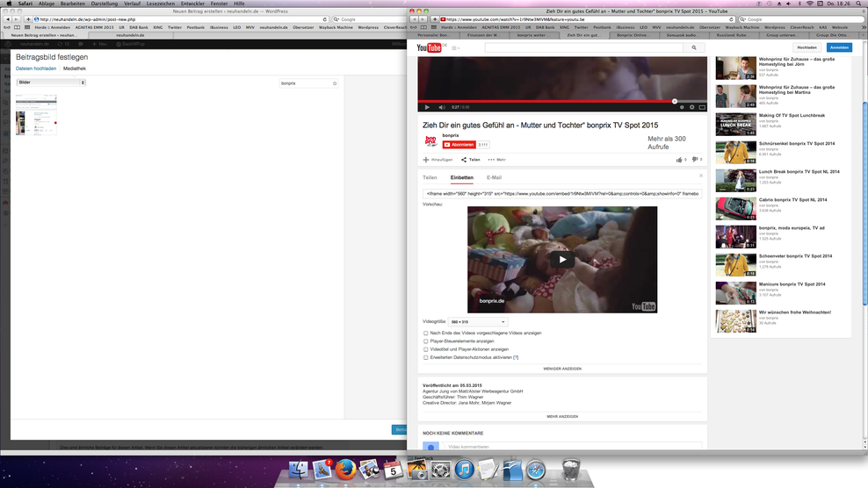Image resolution: width=868 pixels, height=488 pixels.
Task: Open the Videogröße 560 × 315 dropdown
Action: click(477, 321)
